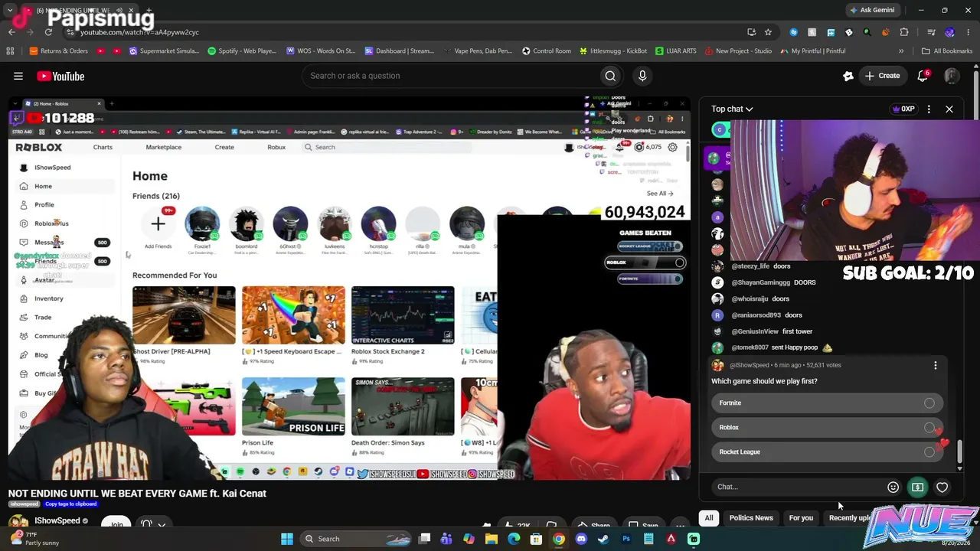
Task: Send a heart reaction in chat
Action: 942,487
